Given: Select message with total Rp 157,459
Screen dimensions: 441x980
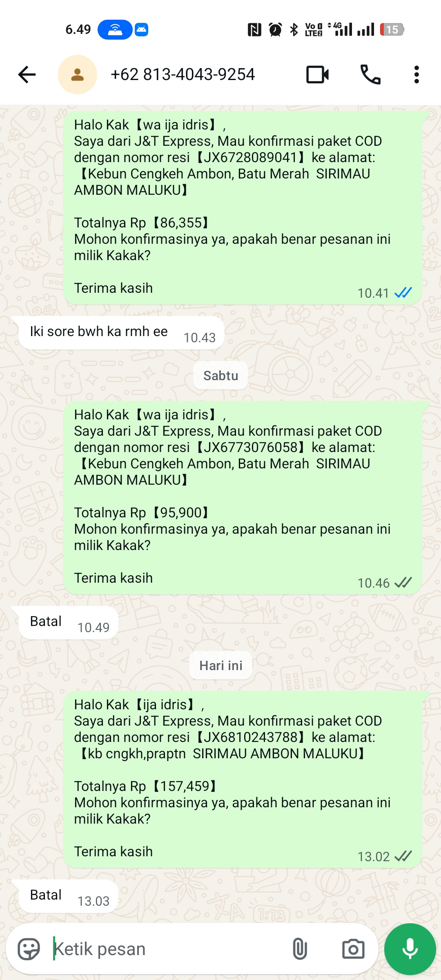Looking at the screenshot, I should coord(243,780).
